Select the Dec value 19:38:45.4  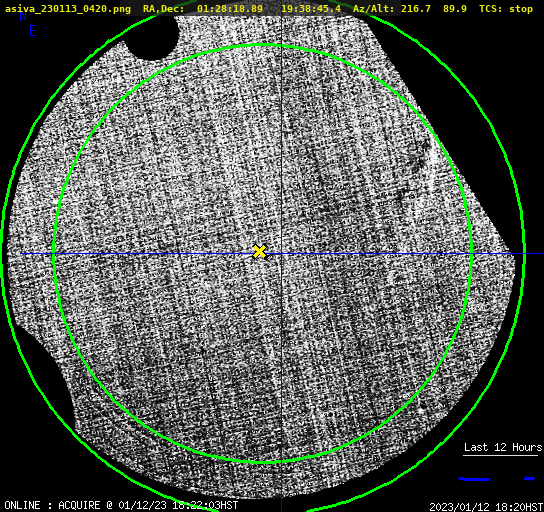point(311,9)
